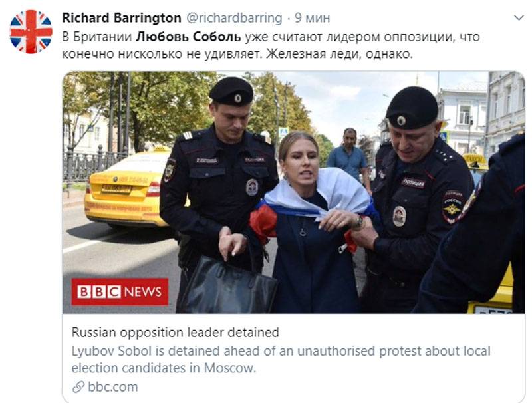The height and width of the screenshot is (403, 532).
Task: Click the chain link icon beside bbc.com
Action: (x=78, y=387)
